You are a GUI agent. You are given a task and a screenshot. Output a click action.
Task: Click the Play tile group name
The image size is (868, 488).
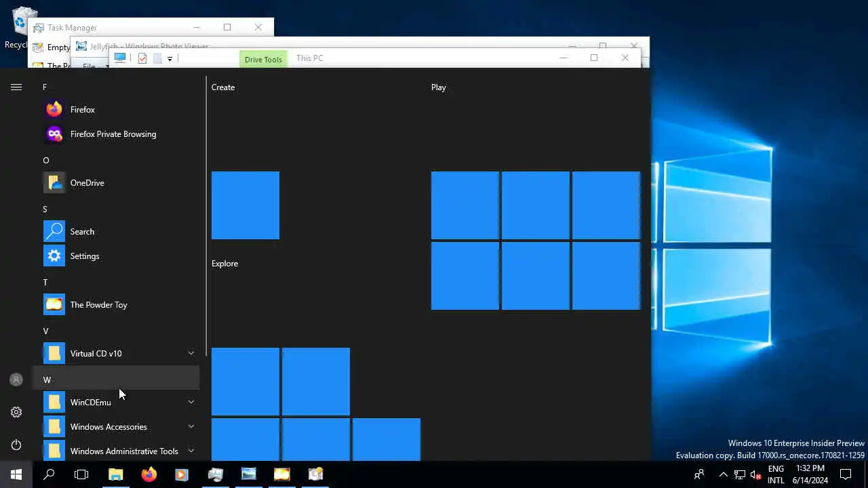click(x=439, y=87)
